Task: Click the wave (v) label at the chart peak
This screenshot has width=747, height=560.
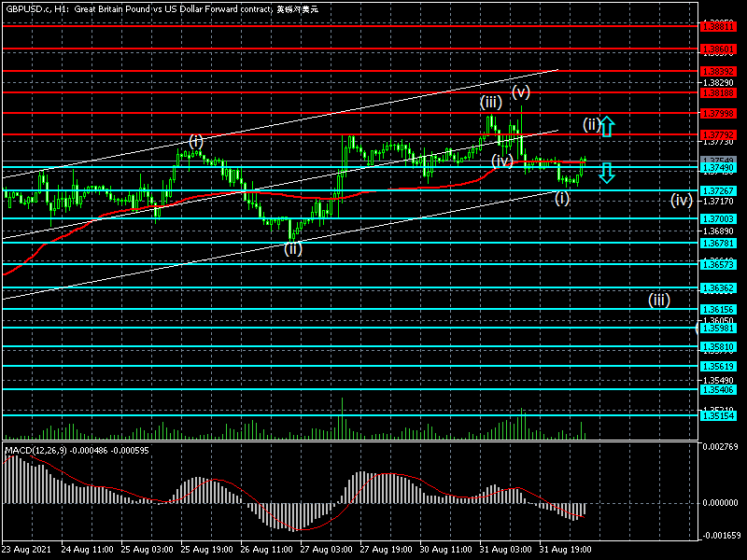Action: tap(521, 91)
